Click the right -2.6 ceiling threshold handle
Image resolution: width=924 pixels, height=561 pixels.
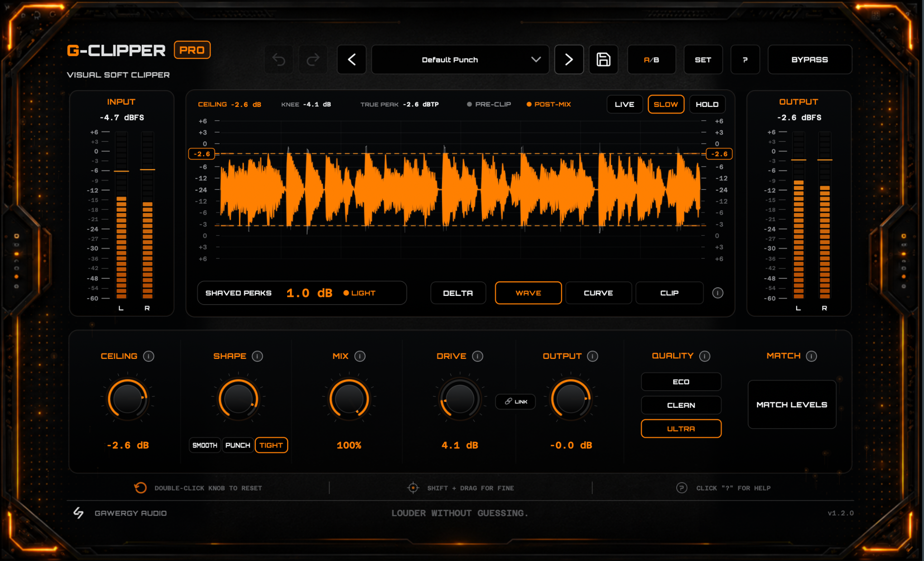pyautogui.click(x=719, y=154)
